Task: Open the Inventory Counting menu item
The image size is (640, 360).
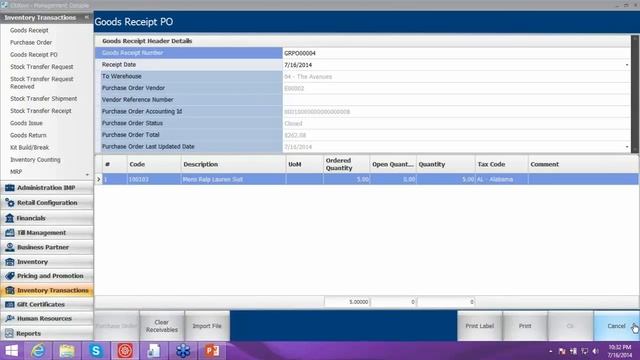Action: tap(35, 160)
